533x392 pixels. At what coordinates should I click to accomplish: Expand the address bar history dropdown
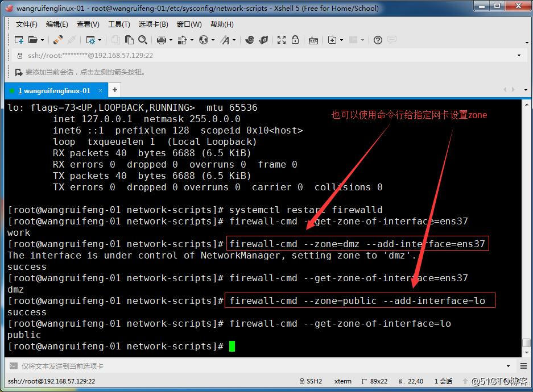(x=519, y=55)
